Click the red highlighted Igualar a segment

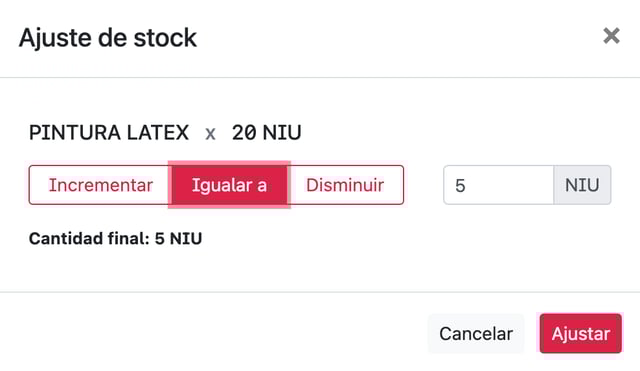[x=229, y=185]
